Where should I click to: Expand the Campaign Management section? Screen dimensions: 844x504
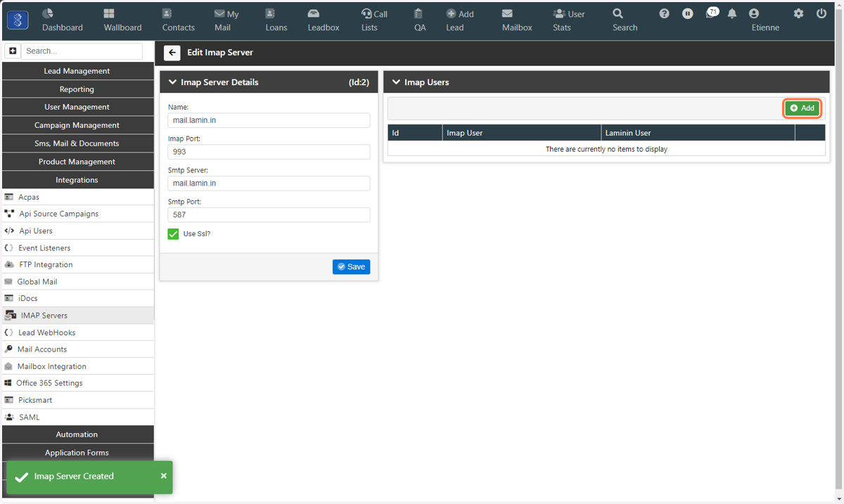click(77, 125)
